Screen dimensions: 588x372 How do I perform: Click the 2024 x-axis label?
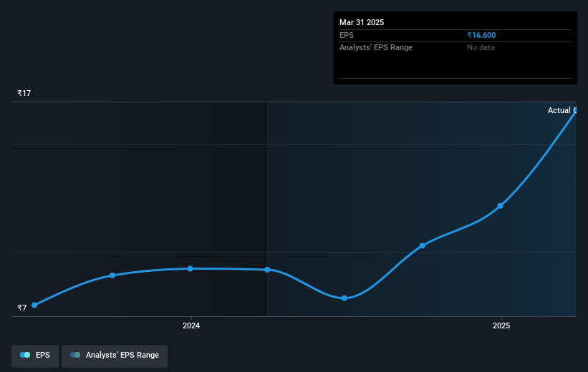point(191,326)
